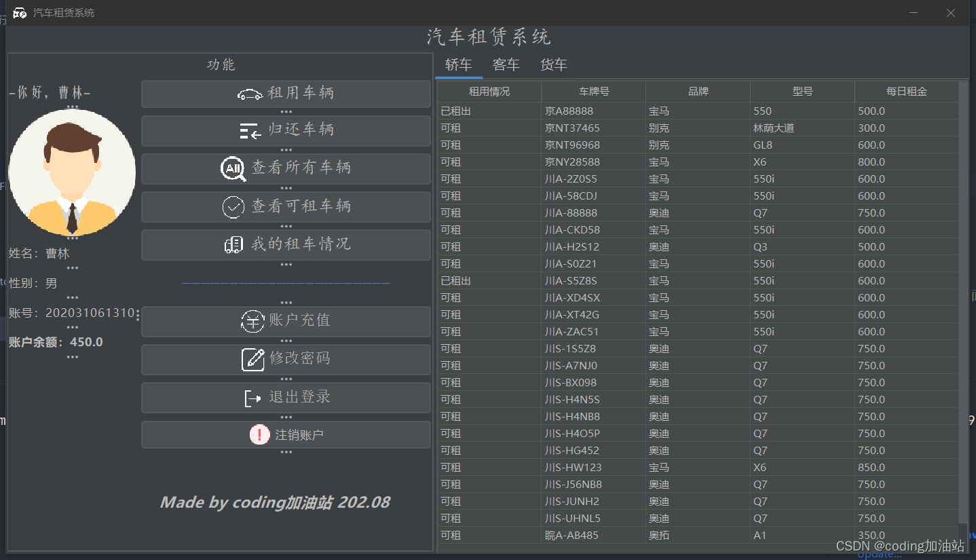976x560 pixels.
Task: Select plate 川A-88888 cell
Action: 594,212
